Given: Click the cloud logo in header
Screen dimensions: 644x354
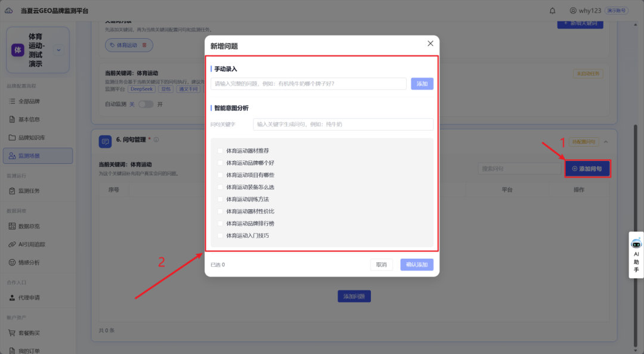Looking at the screenshot, I should (x=8, y=11).
